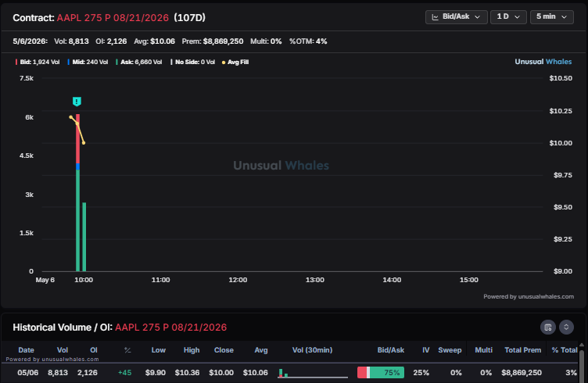This screenshot has width=588, height=383.
Task: Sort by the Close column header
Action: [x=224, y=350]
